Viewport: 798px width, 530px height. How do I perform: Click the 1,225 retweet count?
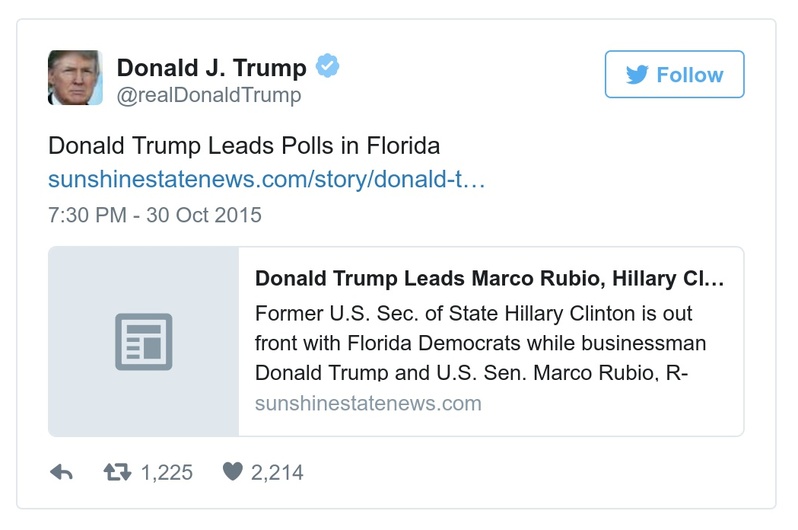click(x=166, y=472)
